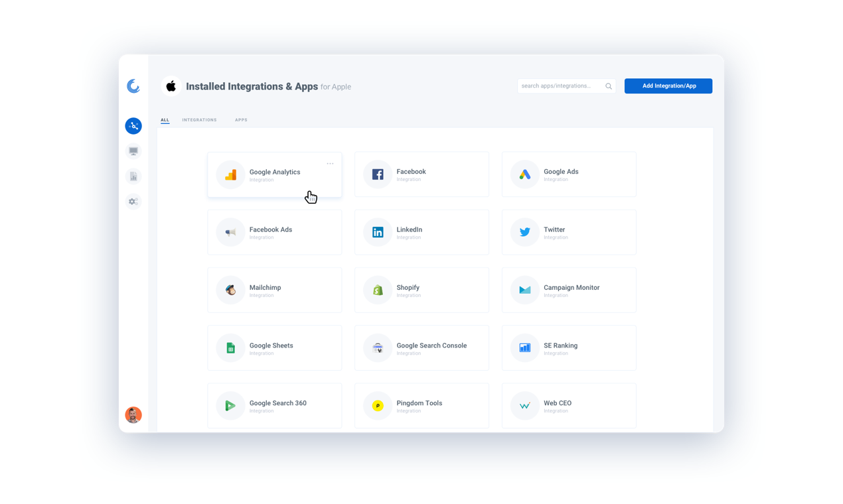The image size is (843, 504).
Task: Click the magnifier icon in the search box
Action: (x=609, y=86)
